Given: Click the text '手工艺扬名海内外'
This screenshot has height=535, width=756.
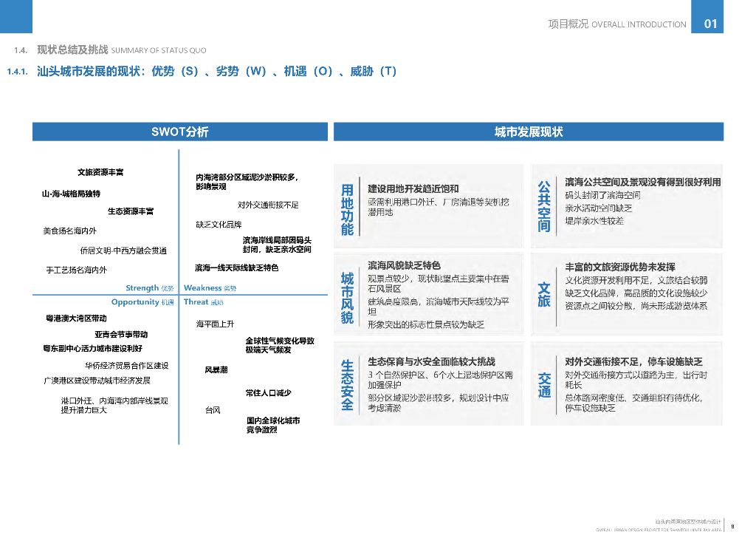Looking at the screenshot, I should (77, 270).
